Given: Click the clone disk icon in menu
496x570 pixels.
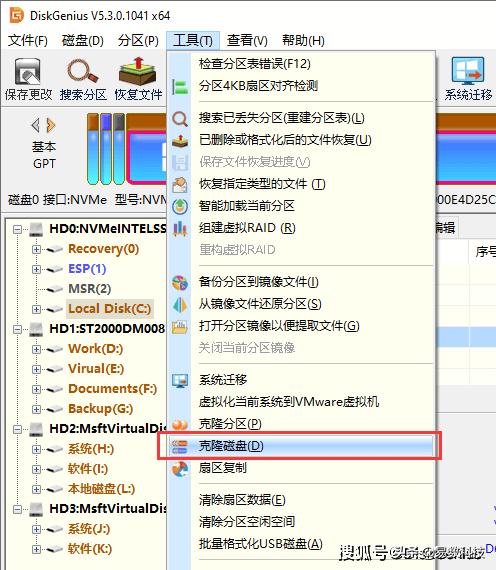Looking at the screenshot, I should pyautogui.click(x=180, y=446).
